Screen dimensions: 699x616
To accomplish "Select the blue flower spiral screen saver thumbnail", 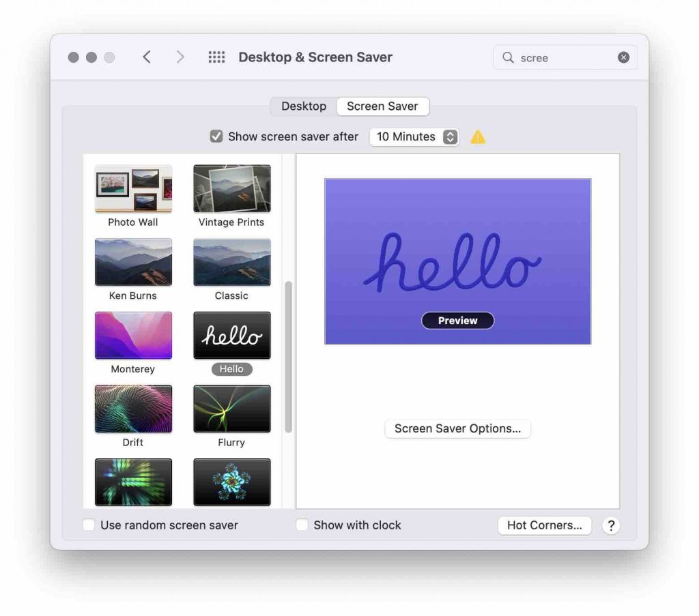I will pos(232,482).
